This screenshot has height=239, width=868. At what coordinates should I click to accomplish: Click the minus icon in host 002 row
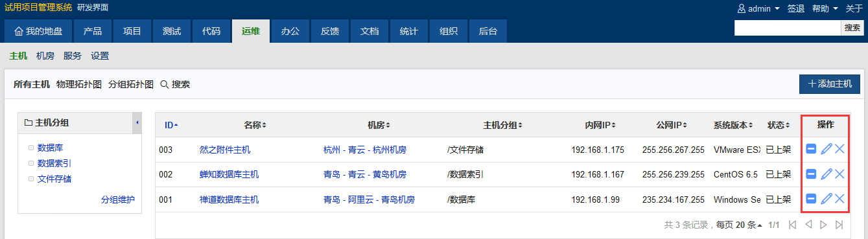pyautogui.click(x=811, y=174)
